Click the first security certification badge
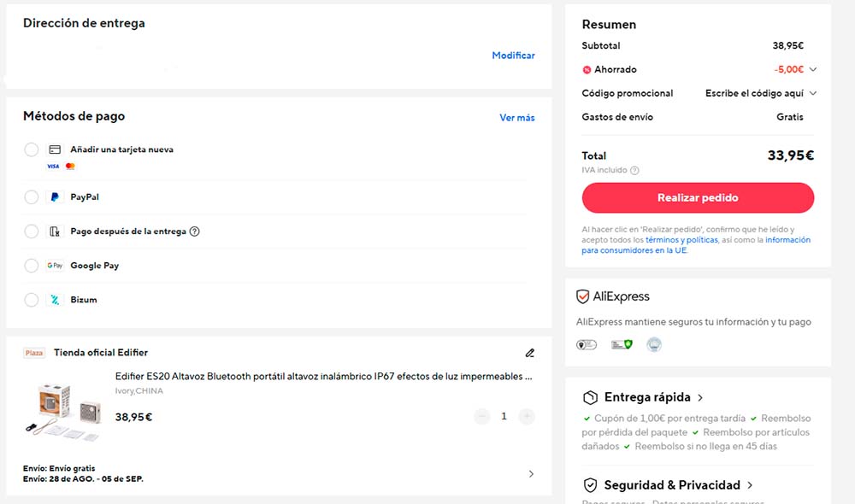 (587, 344)
